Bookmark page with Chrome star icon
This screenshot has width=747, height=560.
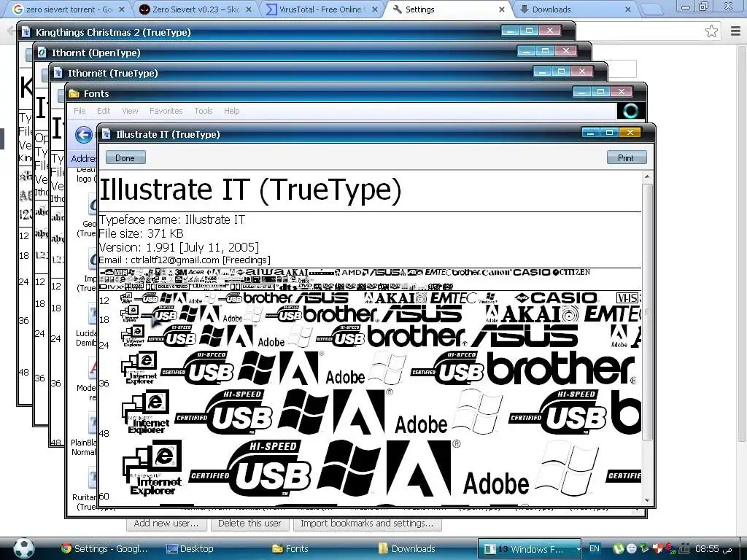coord(711,31)
